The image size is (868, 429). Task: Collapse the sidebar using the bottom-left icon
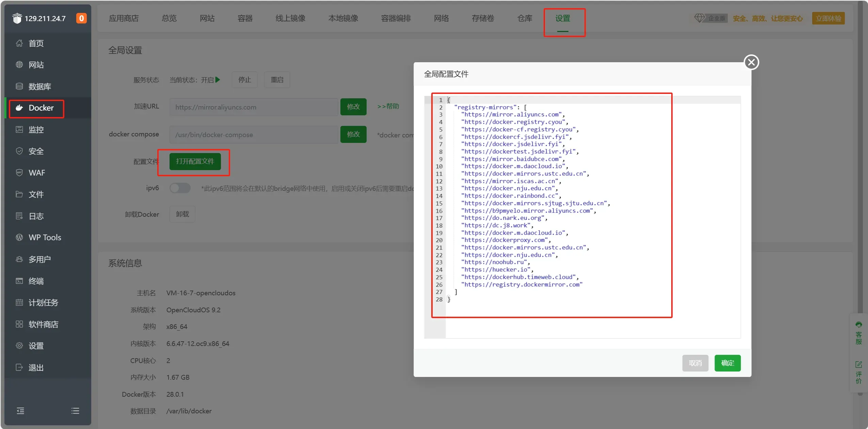coord(20,411)
